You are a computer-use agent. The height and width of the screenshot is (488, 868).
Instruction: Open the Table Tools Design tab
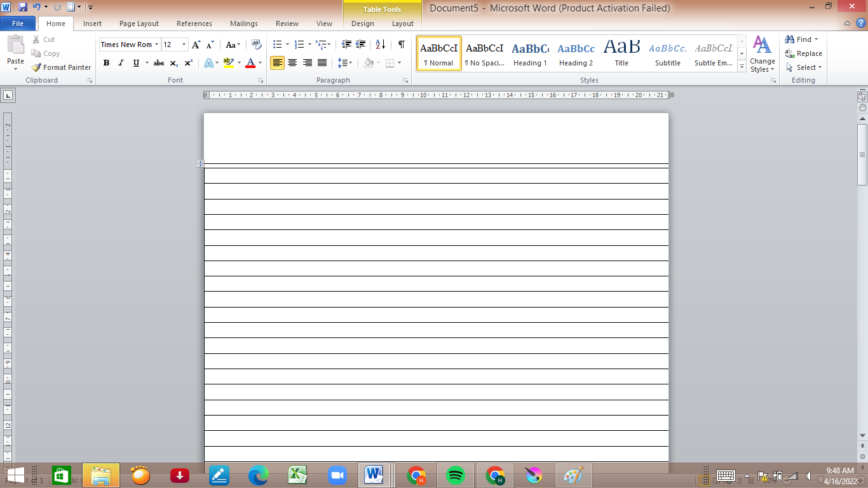(362, 24)
